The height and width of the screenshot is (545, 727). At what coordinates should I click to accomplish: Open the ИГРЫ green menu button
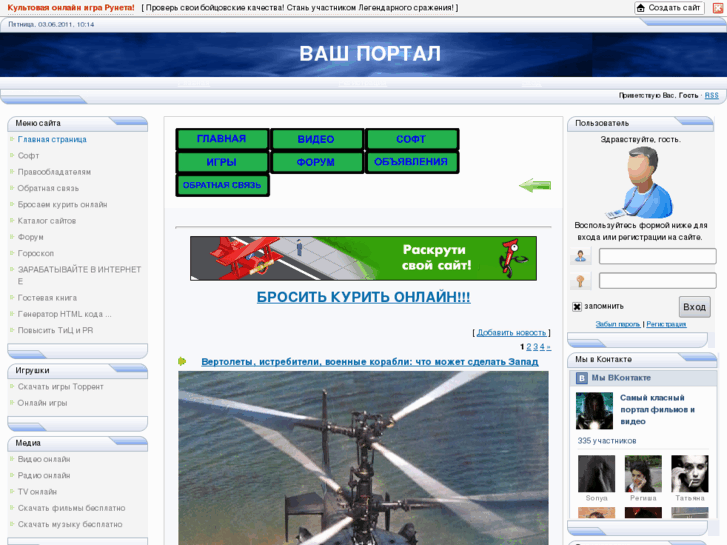pyautogui.click(x=222, y=162)
